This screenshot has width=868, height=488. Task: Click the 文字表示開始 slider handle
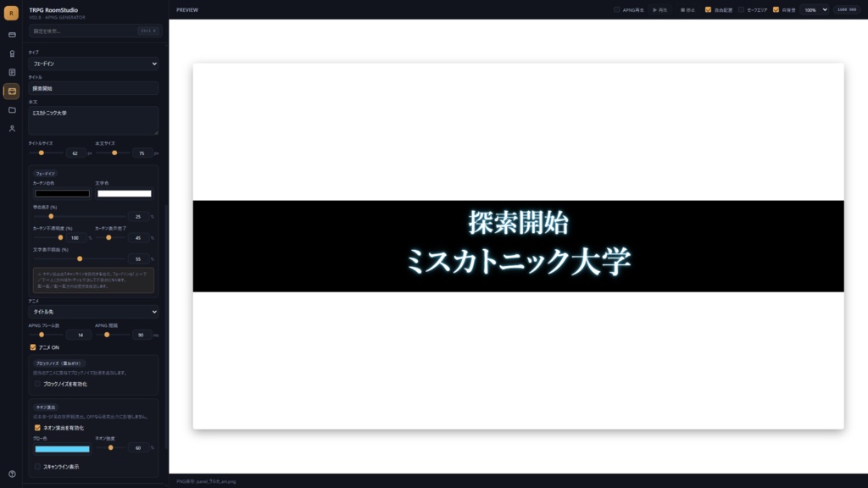click(x=80, y=258)
